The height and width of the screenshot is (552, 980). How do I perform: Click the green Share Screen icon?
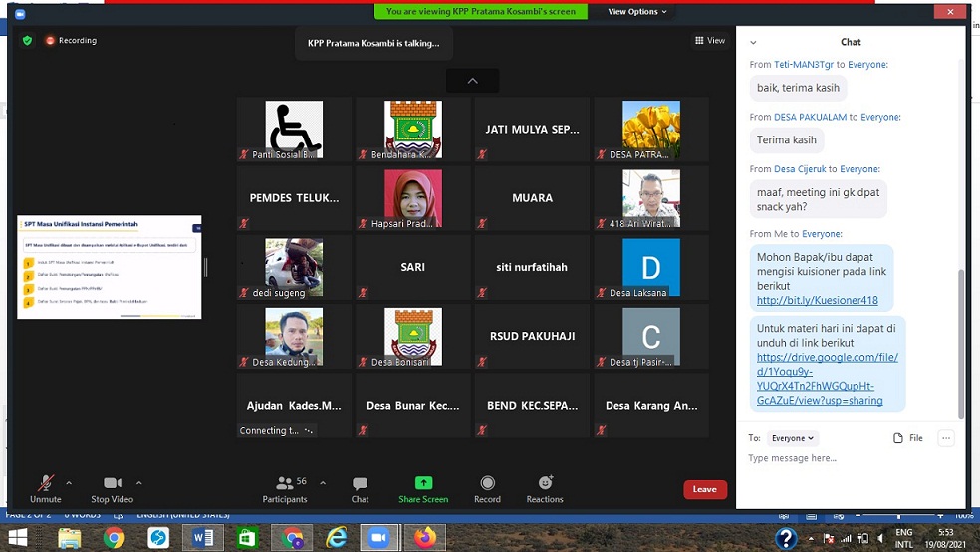[423, 483]
